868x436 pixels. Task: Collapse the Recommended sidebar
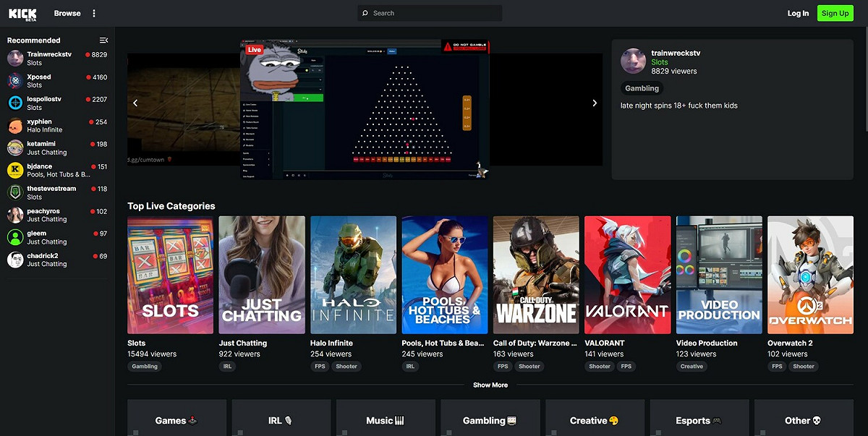tap(103, 40)
